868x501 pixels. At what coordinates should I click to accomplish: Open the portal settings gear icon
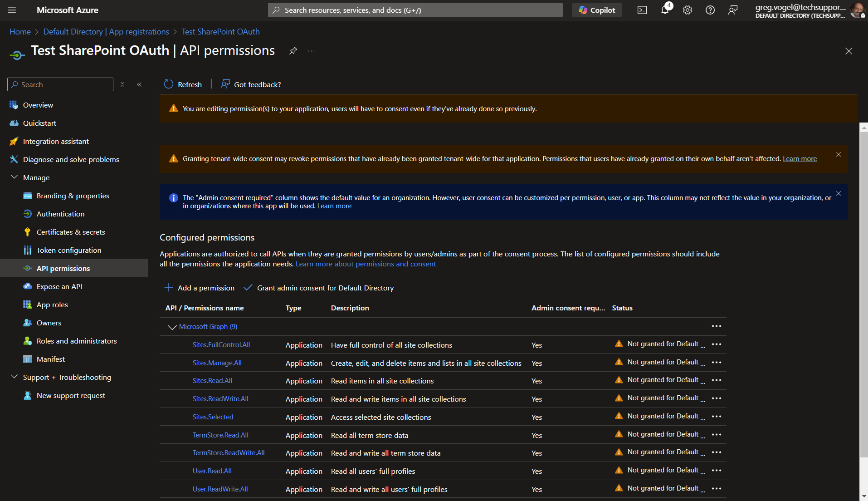click(x=688, y=10)
